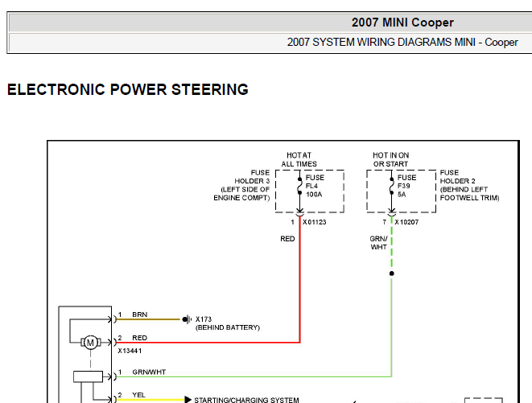Click 'RED' label beside vertical red wire
Viewport: 532px width, 403px height.
pyautogui.click(x=287, y=239)
